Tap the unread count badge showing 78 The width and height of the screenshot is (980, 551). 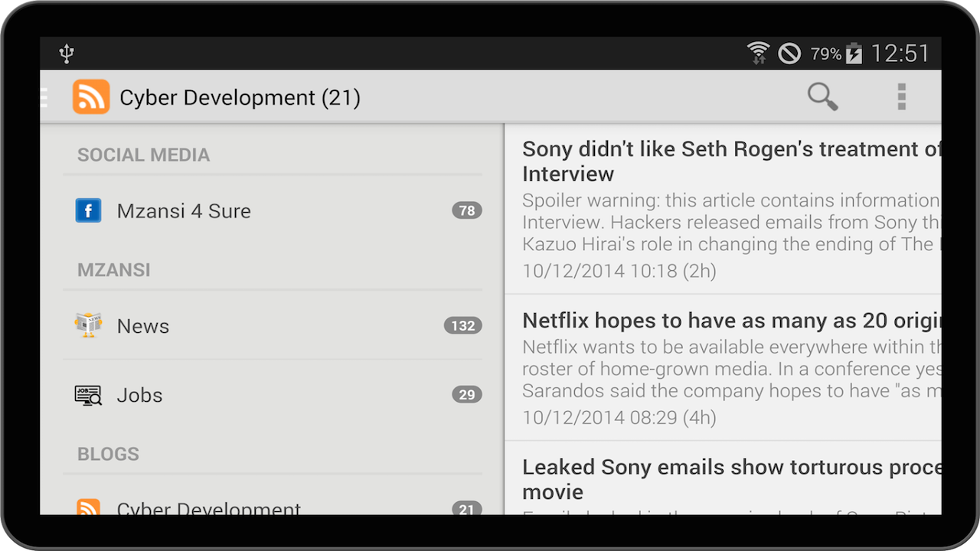[x=467, y=210]
